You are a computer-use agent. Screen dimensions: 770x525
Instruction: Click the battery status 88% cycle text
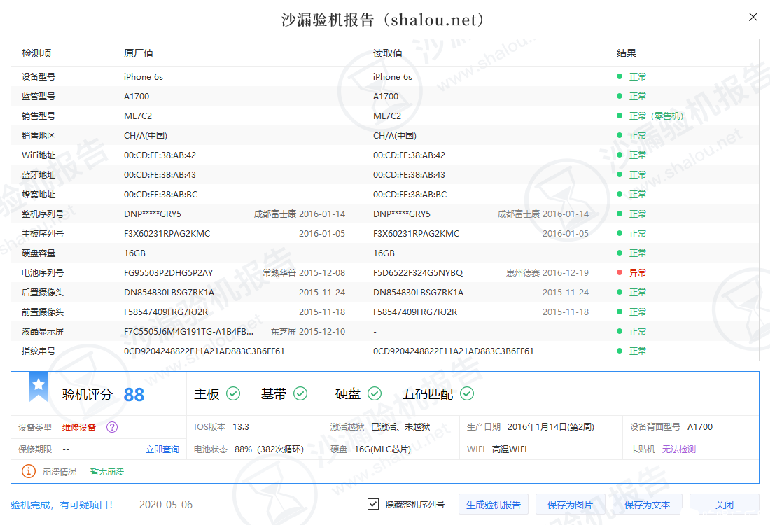[269, 449]
